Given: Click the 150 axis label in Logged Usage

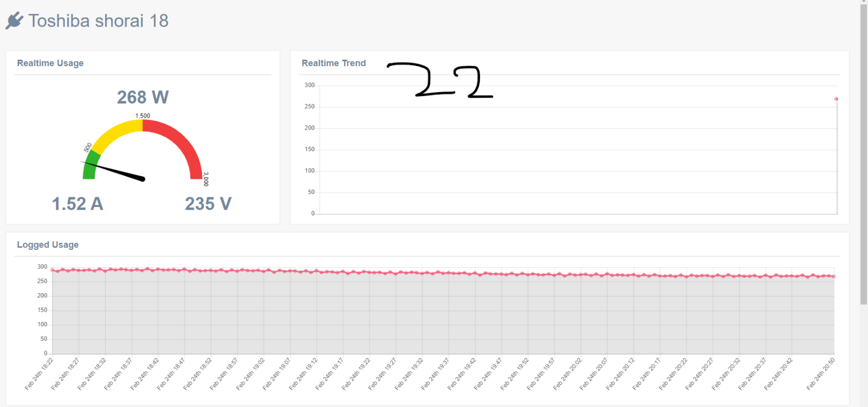Looking at the screenshot, I should pos(42,310).
